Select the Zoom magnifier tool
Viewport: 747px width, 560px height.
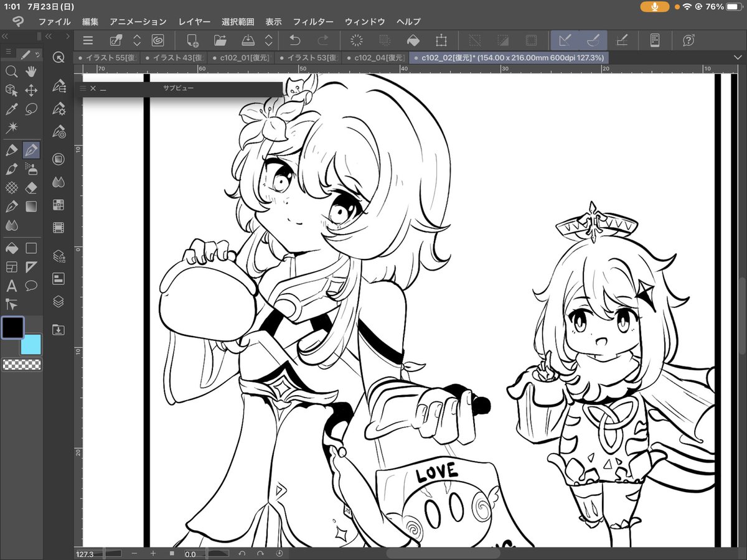pyautogui.click(x=11, y=72)
